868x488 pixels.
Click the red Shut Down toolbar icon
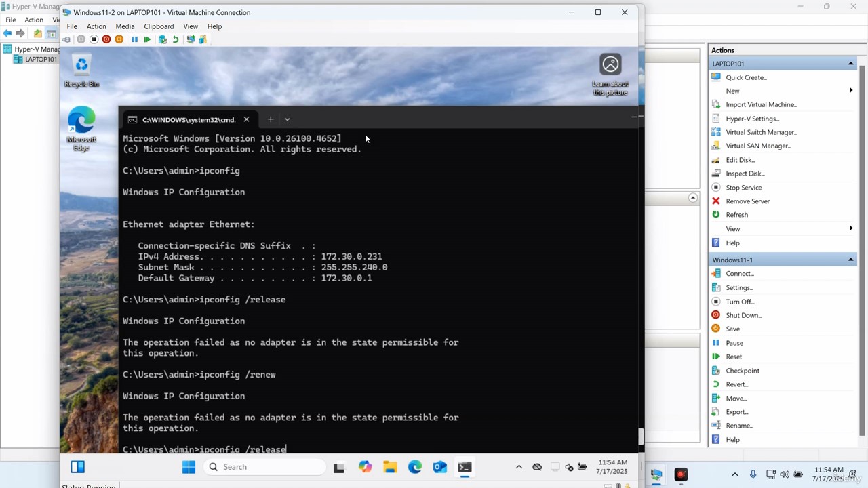(x=106, y=39)
